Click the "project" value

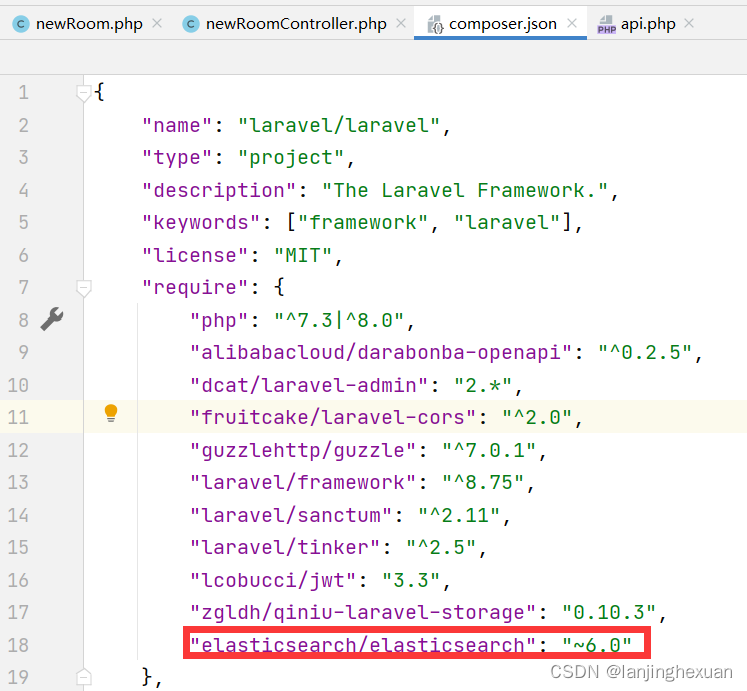click(291, 158)
